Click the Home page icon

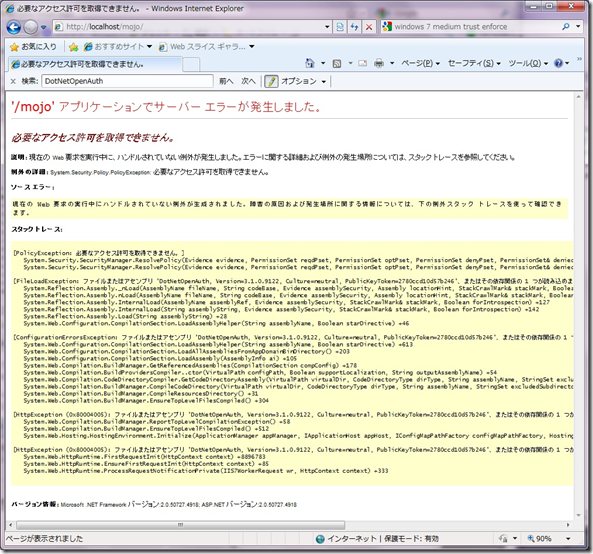click(310, 63)
